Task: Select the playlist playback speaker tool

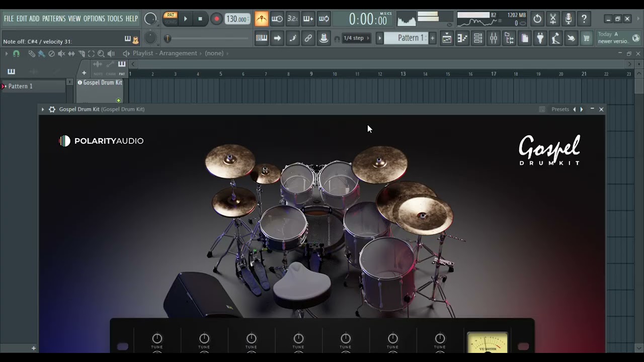Action: coord(111,53)
